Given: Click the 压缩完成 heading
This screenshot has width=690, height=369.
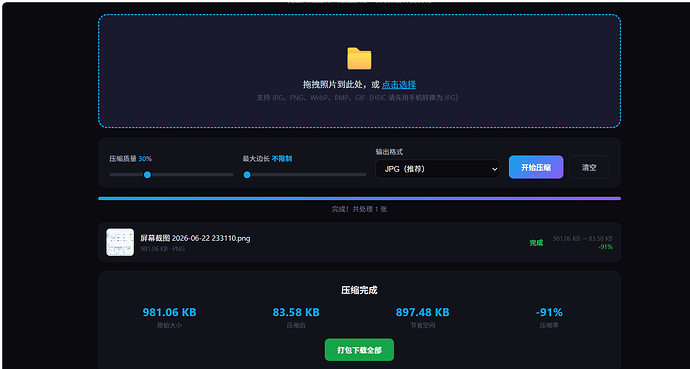Looking at the screenshot, I should click(x=359, y=290).
